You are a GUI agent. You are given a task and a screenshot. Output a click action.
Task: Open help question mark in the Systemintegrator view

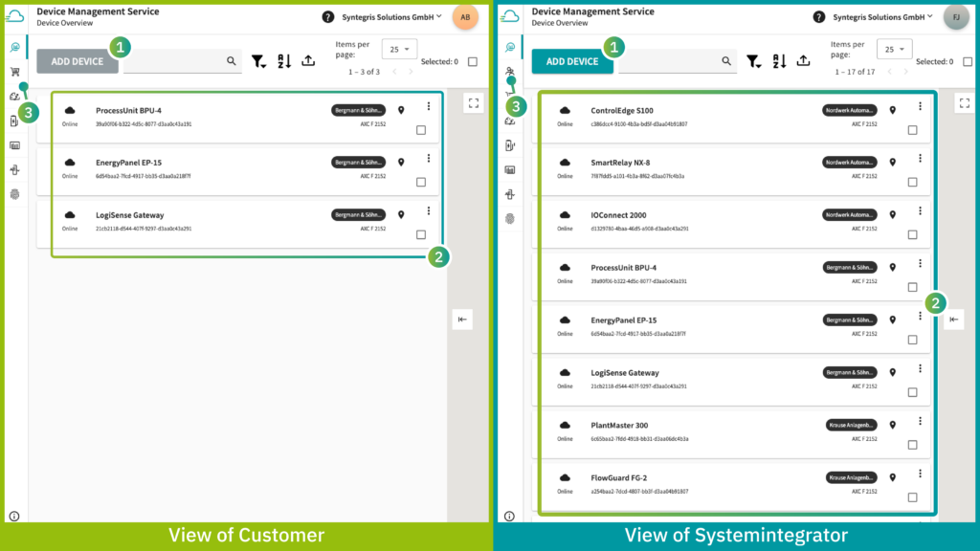(x=819, y=17)
